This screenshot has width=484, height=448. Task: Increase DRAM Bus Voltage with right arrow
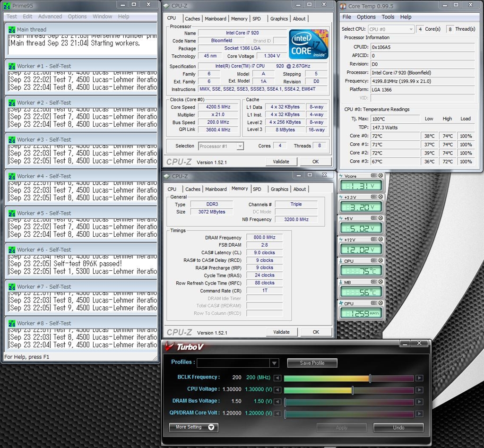[419, 402]
